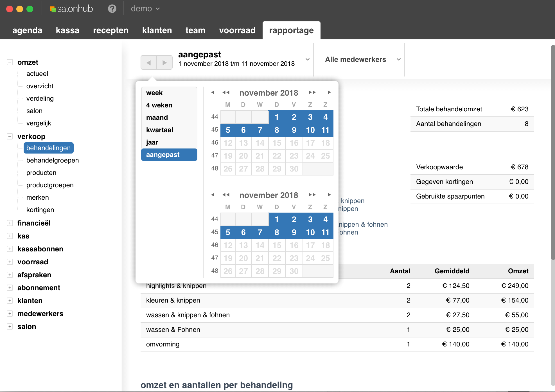The image size is (555, 392).
Task: Select day 1 in top calendar
Action: [277, 117]
